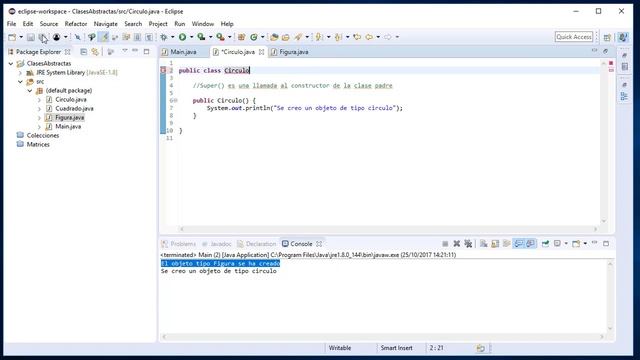Click the Terminate console icon

[445, 244]
